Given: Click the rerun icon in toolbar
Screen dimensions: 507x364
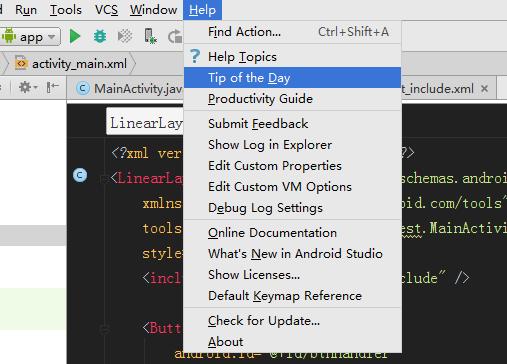Looking at the screenshot, I should click(x=175, y=36).
